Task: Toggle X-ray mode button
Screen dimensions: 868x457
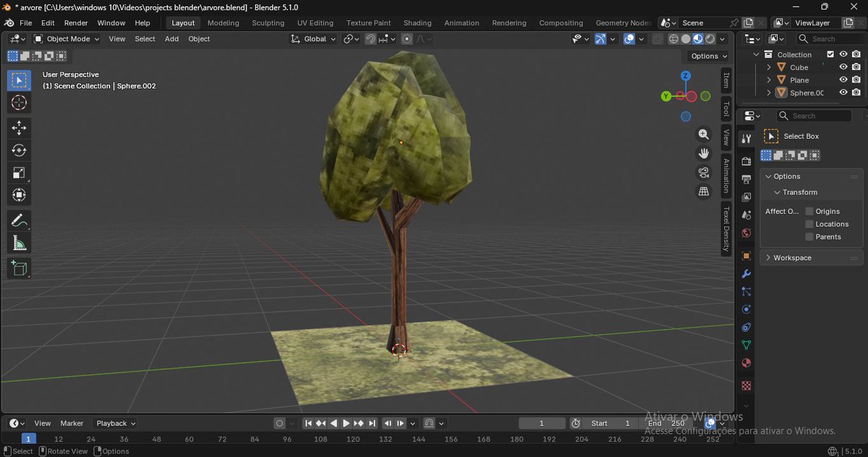Action: click(657, 39)
